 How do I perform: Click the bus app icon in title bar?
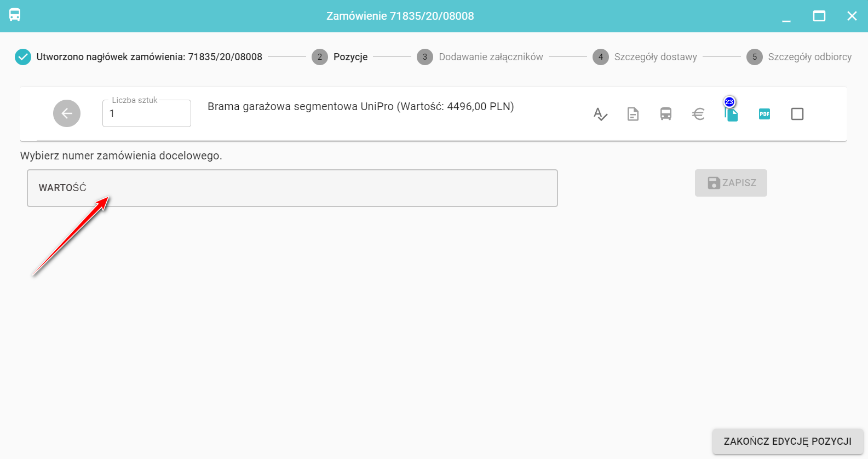[15, 15]
